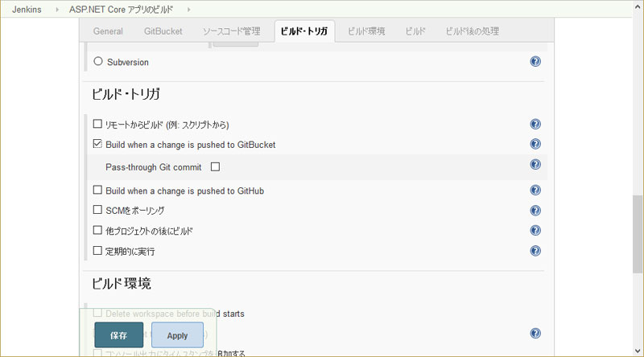Enable SCMをポーリング checkbox

coord(97,210)
